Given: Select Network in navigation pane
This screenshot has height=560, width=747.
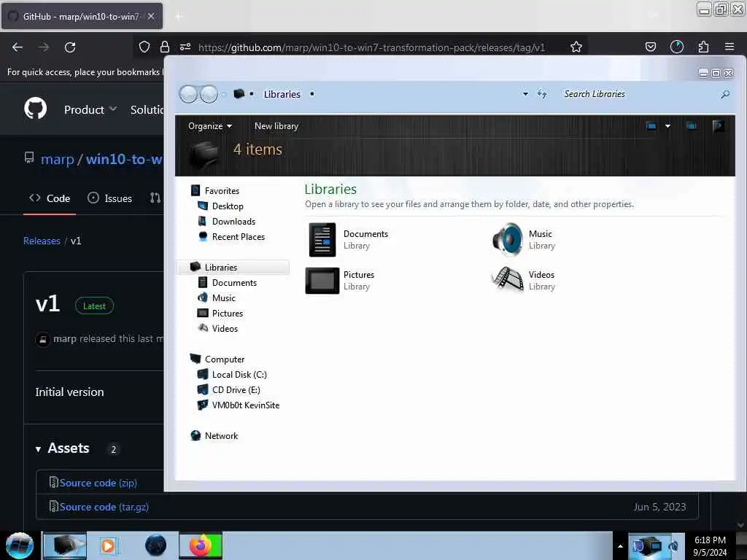Looking at the screenshot, I should [221, 436].
